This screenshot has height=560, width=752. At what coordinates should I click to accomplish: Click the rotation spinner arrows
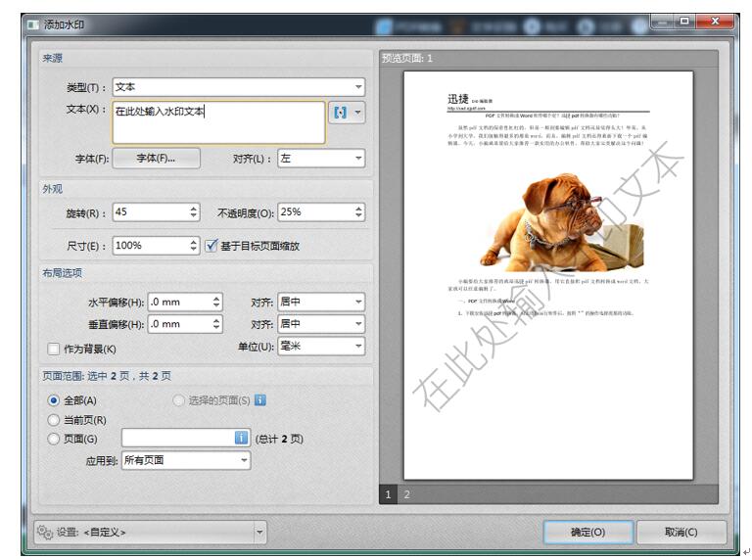pyautogui.click(x=194, y=211)
